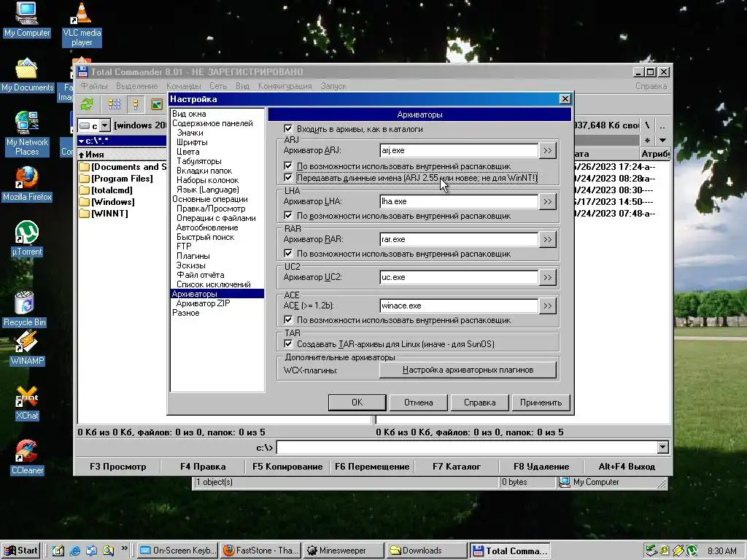747x560 pixels.
Task: Toggle thumbnail view picture icon
Action: tap(157, 104)
